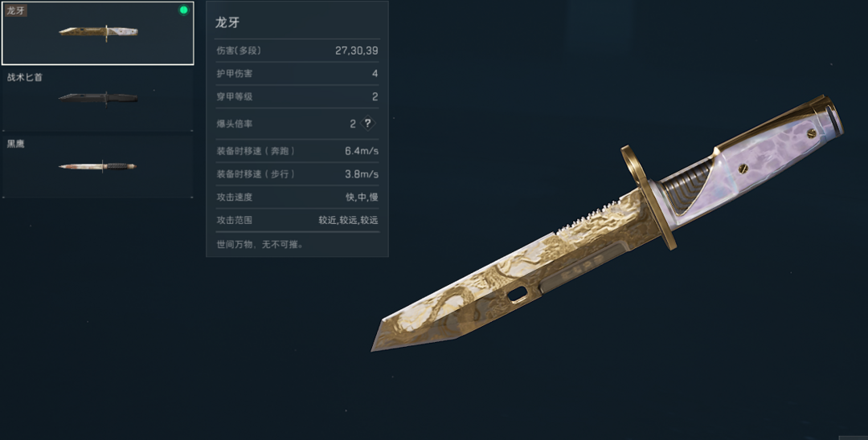Screen dimensions: 868x440
Task: Select the 护甲伤害 armor damage row
Action: (x=297, y=74)
